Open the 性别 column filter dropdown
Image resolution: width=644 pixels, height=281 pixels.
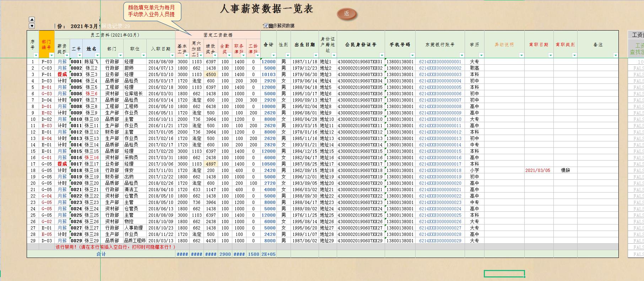pyautogui.click(x=288, y=55)
